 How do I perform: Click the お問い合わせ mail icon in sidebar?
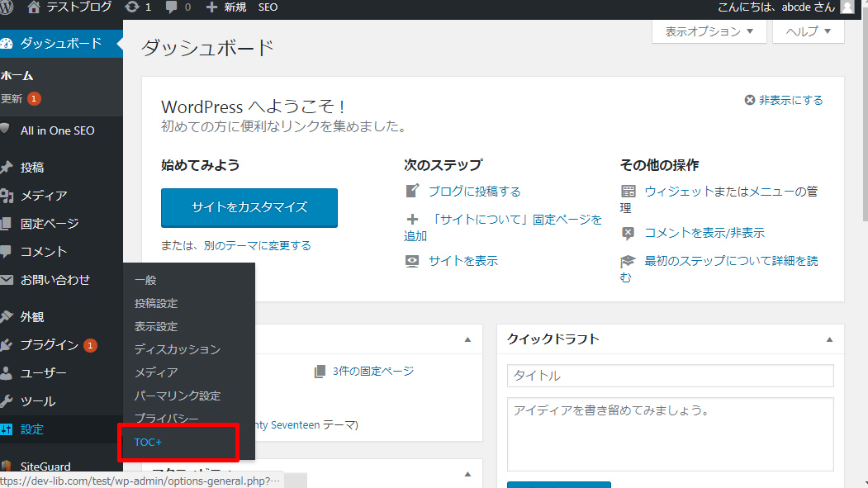click(x=7, y=280)
